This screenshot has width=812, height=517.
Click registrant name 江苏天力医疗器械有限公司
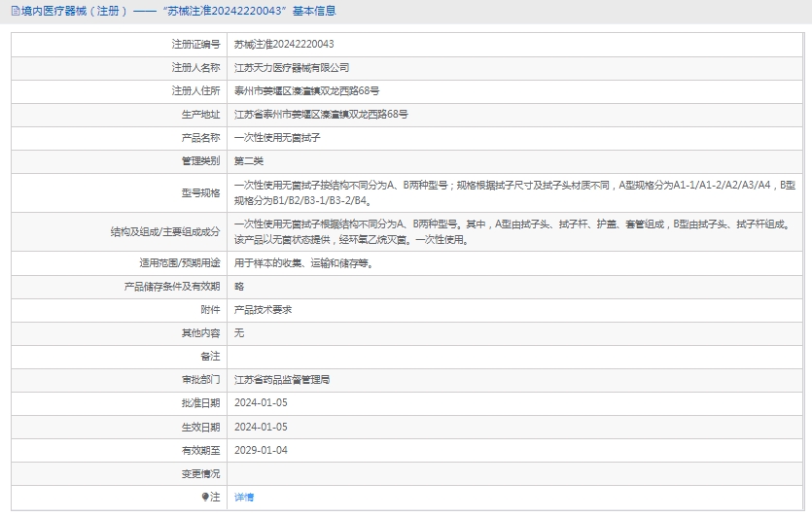point(292,68)
